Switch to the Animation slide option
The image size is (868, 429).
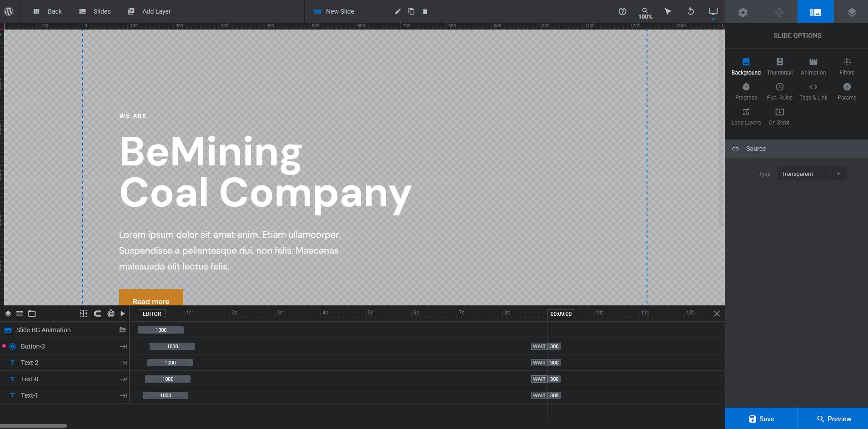point(813,66)
